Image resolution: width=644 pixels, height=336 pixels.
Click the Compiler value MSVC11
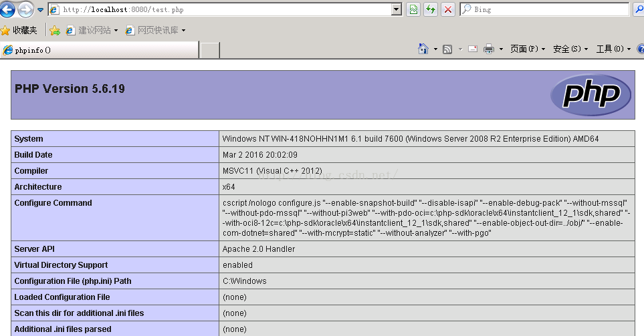pyautogui.click(x=272, y=170)
